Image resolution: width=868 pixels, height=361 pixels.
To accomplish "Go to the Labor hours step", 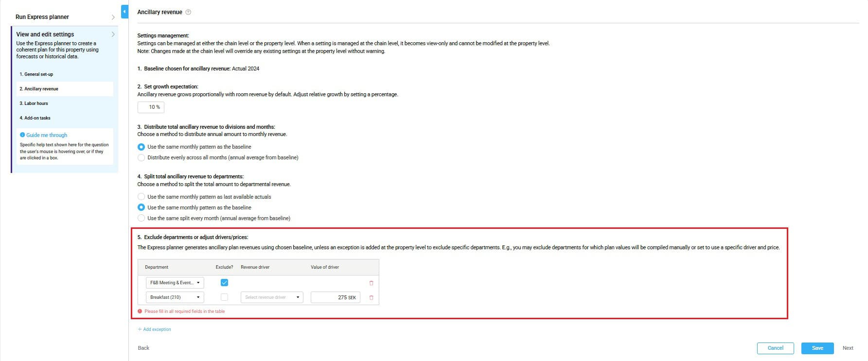I will (34, 103).
